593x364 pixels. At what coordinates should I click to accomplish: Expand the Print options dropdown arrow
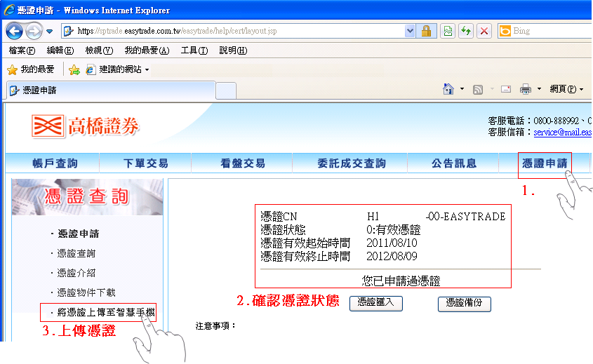539,89
